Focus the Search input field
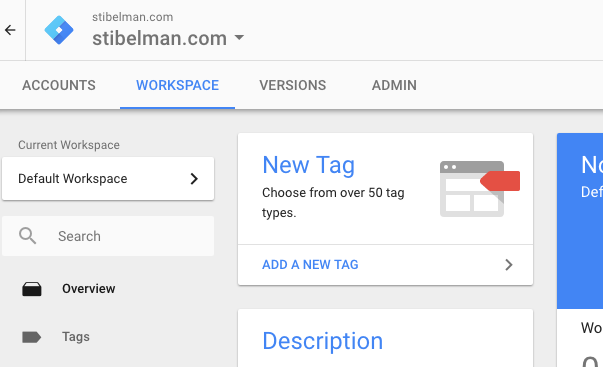This screenshot has width=603, height=367. tap(108, 236)
